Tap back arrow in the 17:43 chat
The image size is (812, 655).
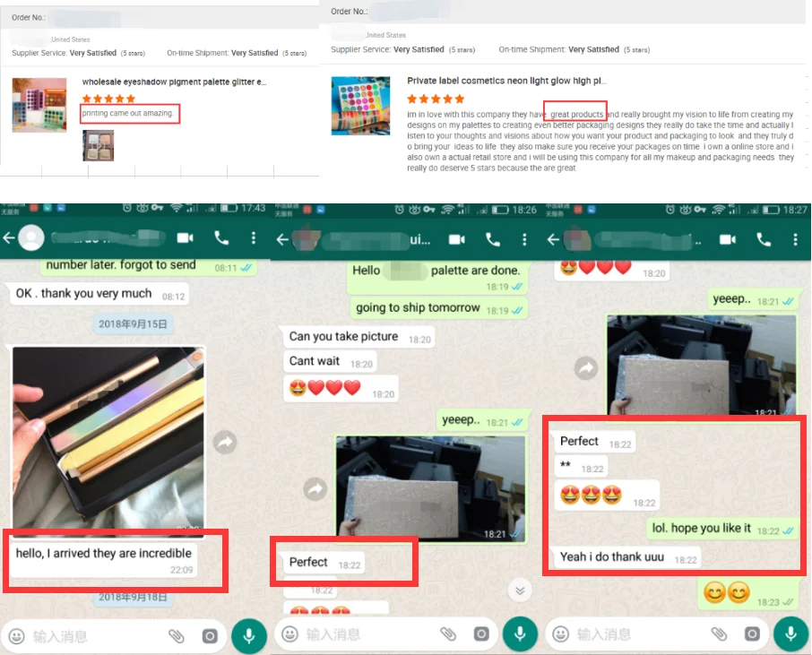9,237
